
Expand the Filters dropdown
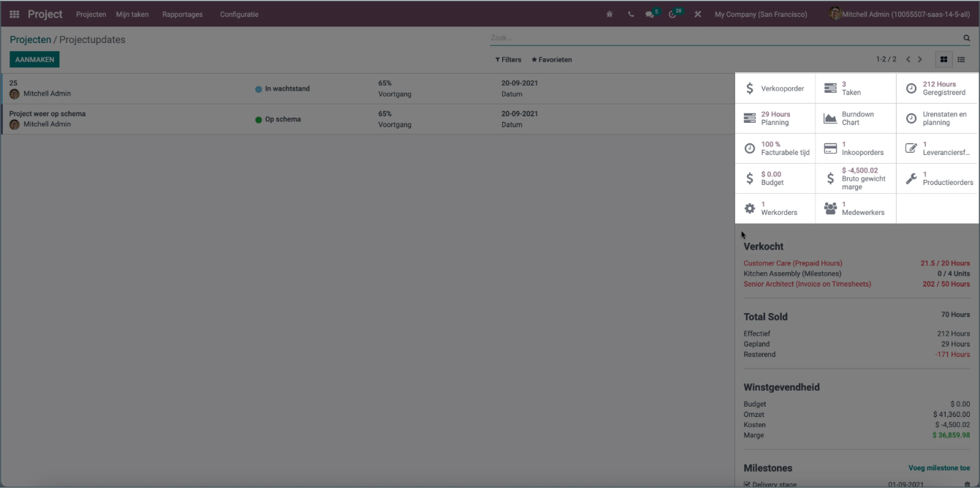click(x=508, y=60)
